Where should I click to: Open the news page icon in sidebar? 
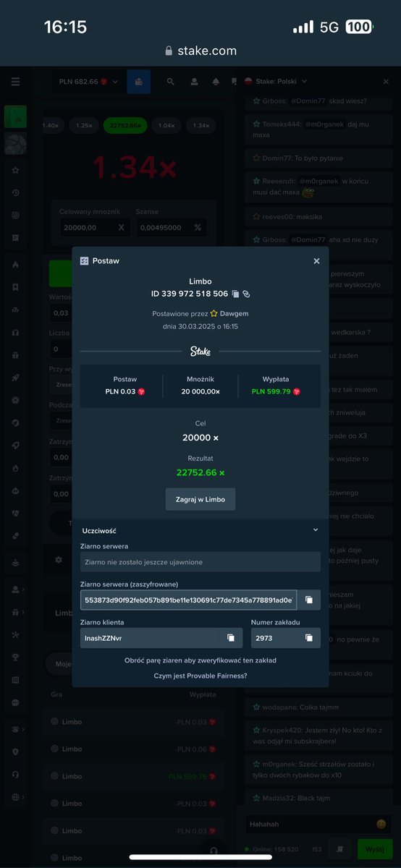[15, 680]
